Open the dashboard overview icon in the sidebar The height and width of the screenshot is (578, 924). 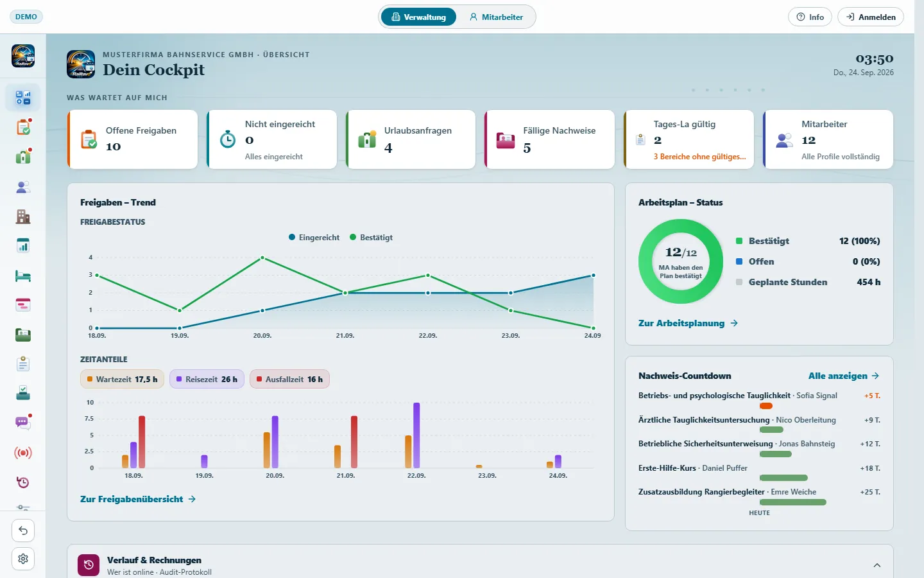point(23,98)
